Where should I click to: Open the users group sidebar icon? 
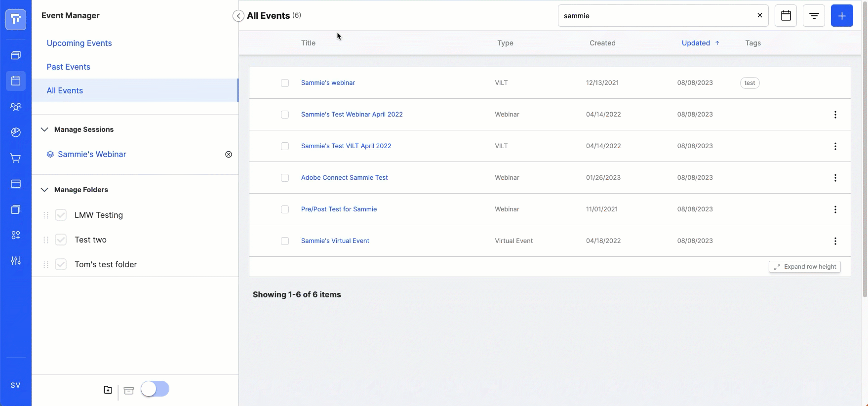16,107
